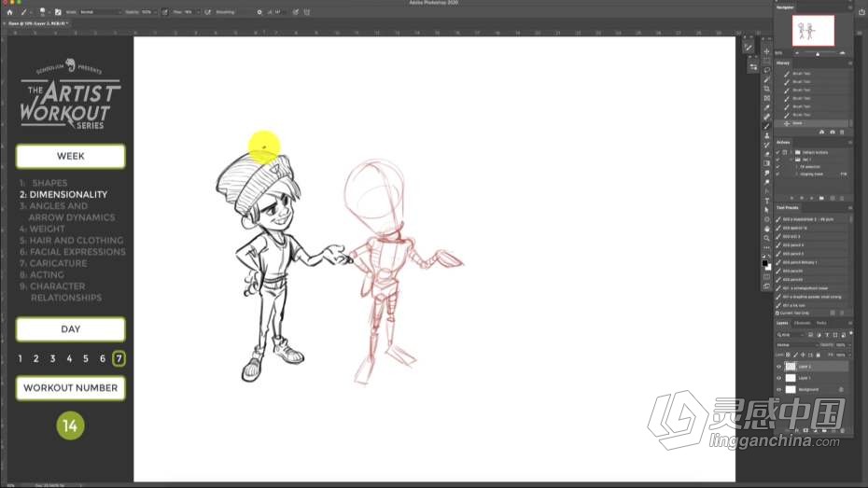Select the Brush tool in toolbar
This screenshot has height=488, width=868.
[x=766, y=126]
